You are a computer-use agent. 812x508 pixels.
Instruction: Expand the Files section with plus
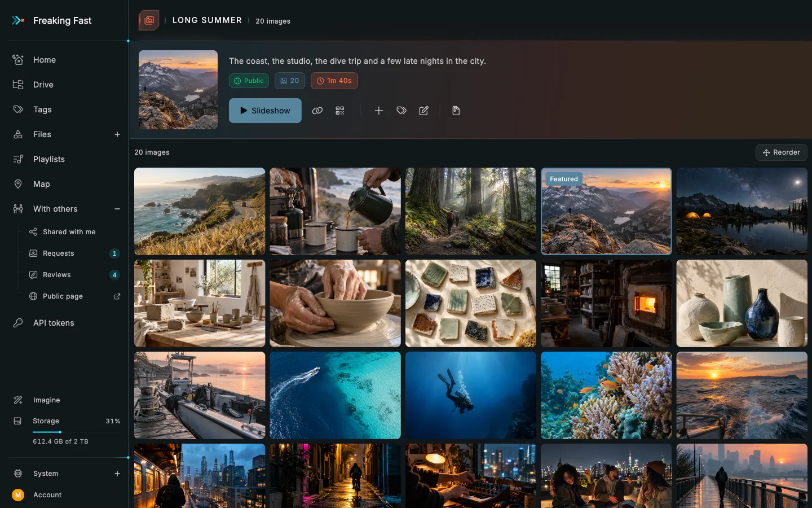pyautogui.click(x=117, y=134)
